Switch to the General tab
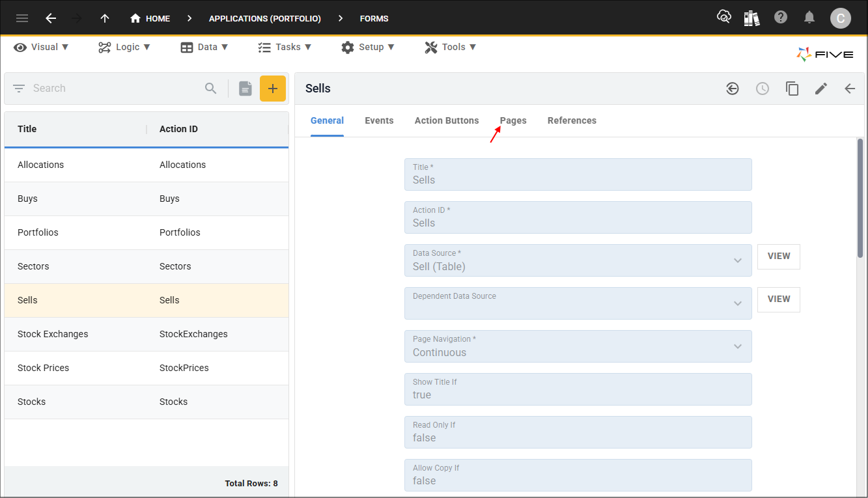Screen dimensions: 868x498 (x=327, y=120)
